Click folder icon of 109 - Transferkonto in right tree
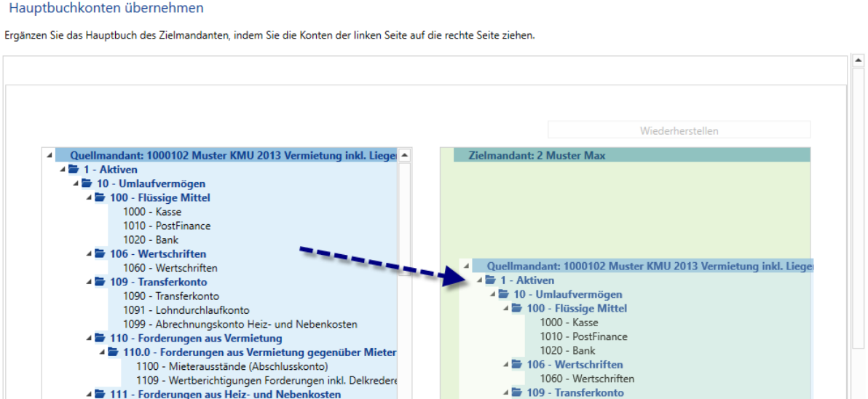This screenshot has width=868, height=399. [516, 392]
